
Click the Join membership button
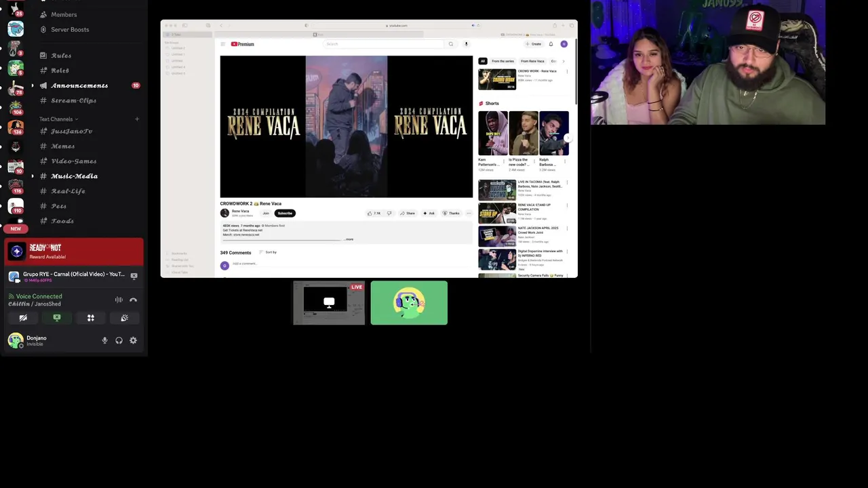pyautogui.click(x=266, y=213)
